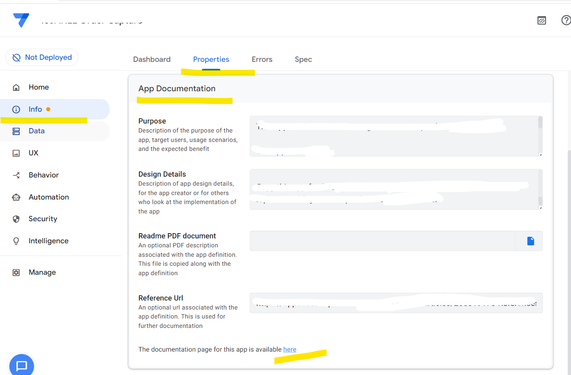Screen dimensions: 571x375
Task: Click the Behavior branching icon in sidebar
Action: 16,175
